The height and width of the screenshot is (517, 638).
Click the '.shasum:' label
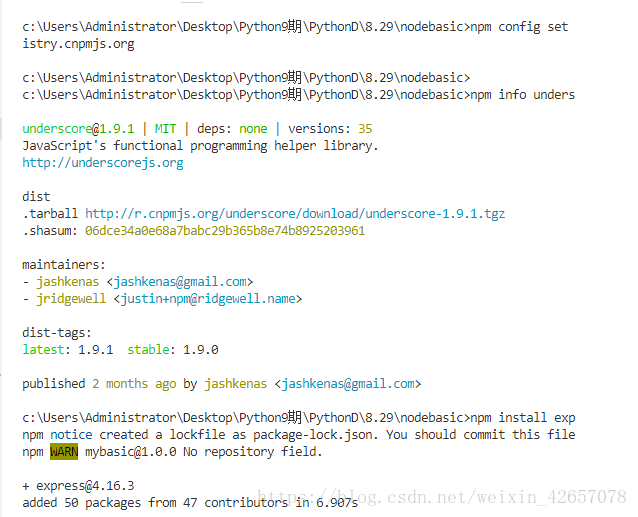pos(50,231)
